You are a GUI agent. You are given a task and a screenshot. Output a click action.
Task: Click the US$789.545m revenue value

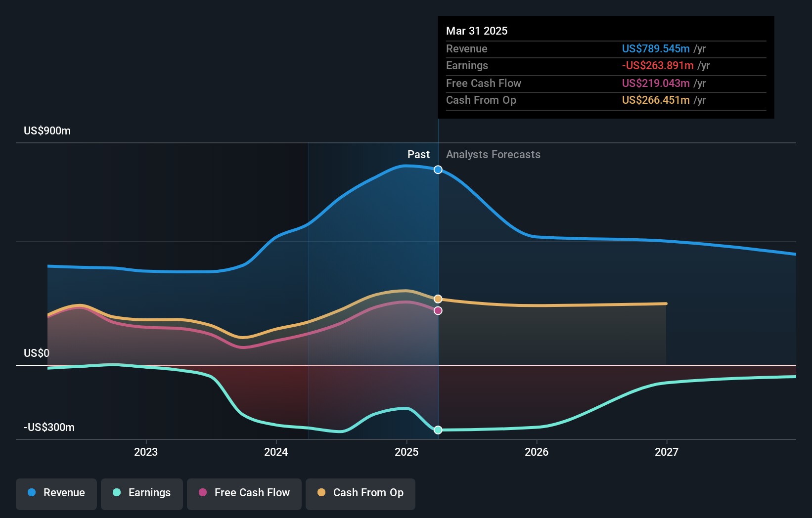656,49
